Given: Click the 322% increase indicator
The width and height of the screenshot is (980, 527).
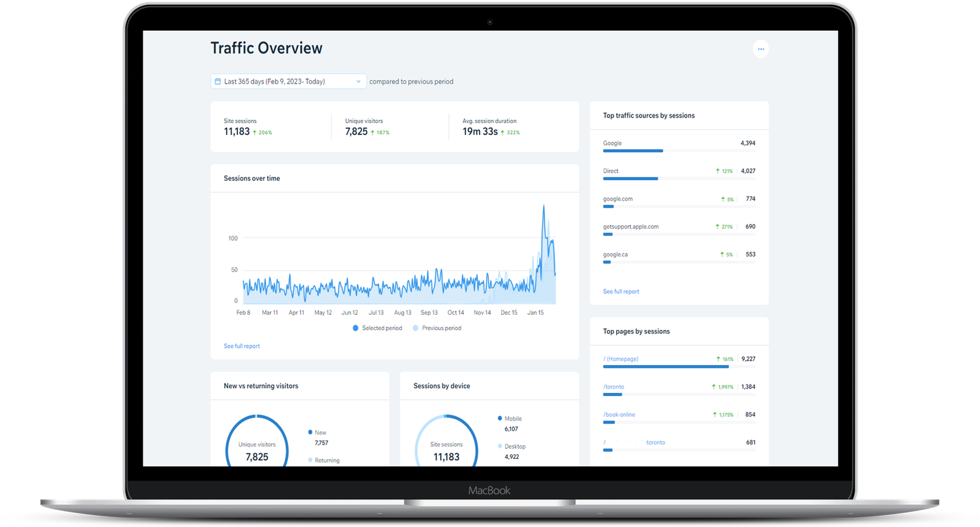Looking at the screenshot, I should tap(510, 132).
